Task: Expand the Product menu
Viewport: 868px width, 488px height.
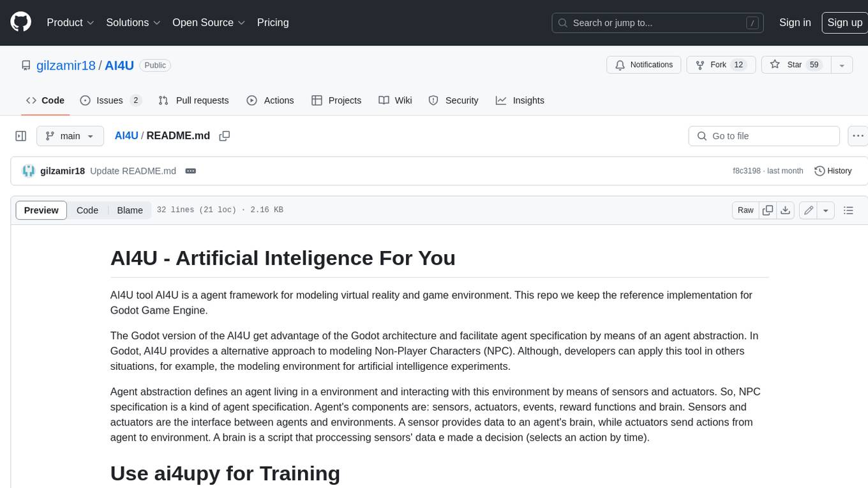Action: pos(70,22)
